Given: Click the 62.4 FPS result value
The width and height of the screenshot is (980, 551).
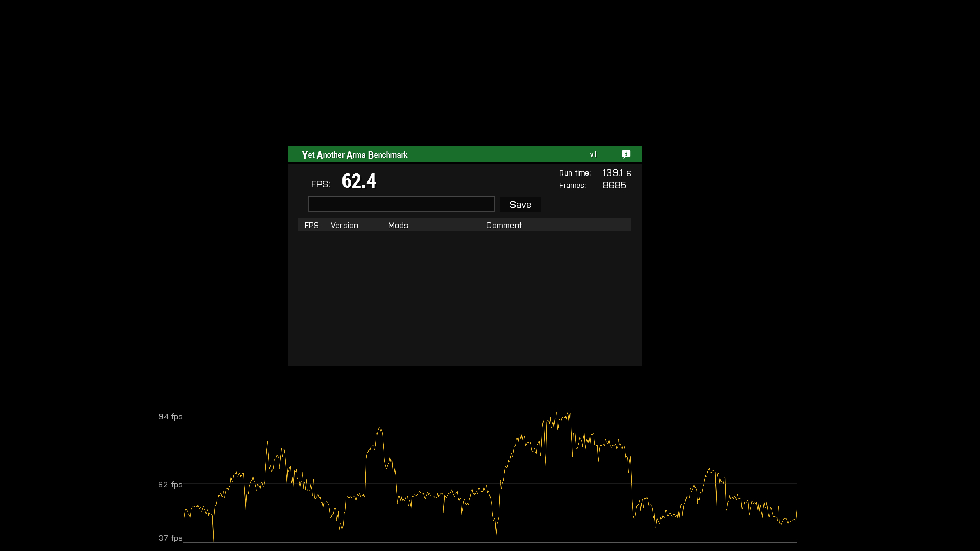Looking at the screenshot, I should point(359,181).
